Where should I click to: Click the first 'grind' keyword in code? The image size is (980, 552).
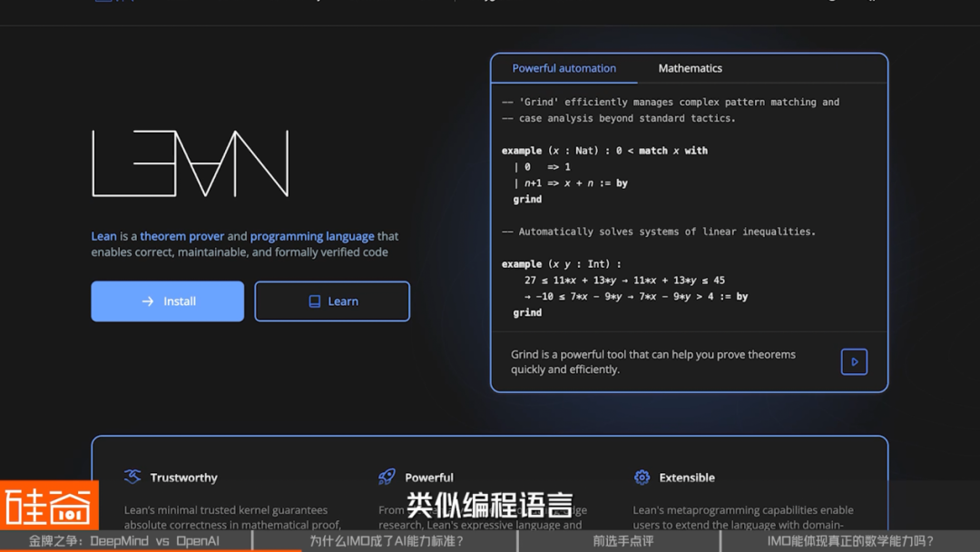[527, 200]
